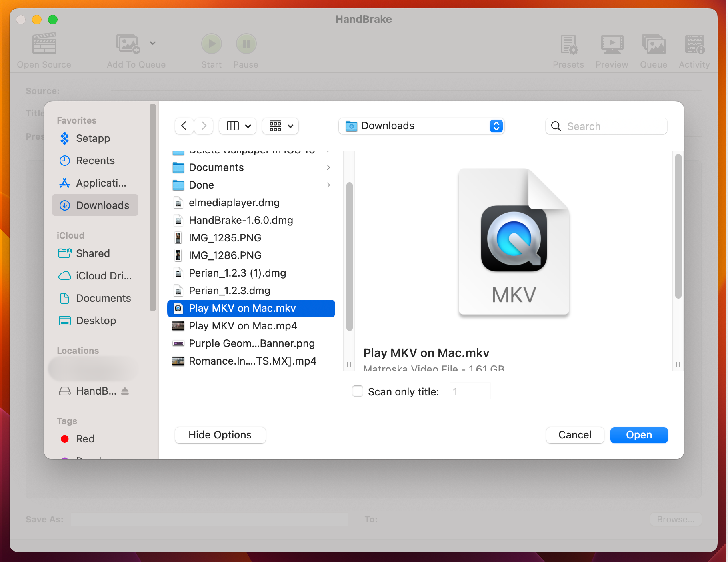This screenshot has width=728, height=562.
Task: Click the Cancel button
Action: coord(575,435)
